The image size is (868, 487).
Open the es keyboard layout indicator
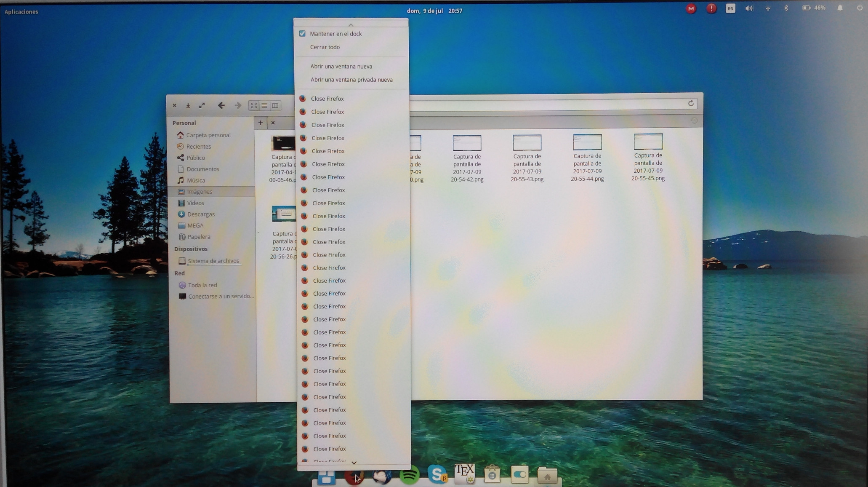(730, 8)
